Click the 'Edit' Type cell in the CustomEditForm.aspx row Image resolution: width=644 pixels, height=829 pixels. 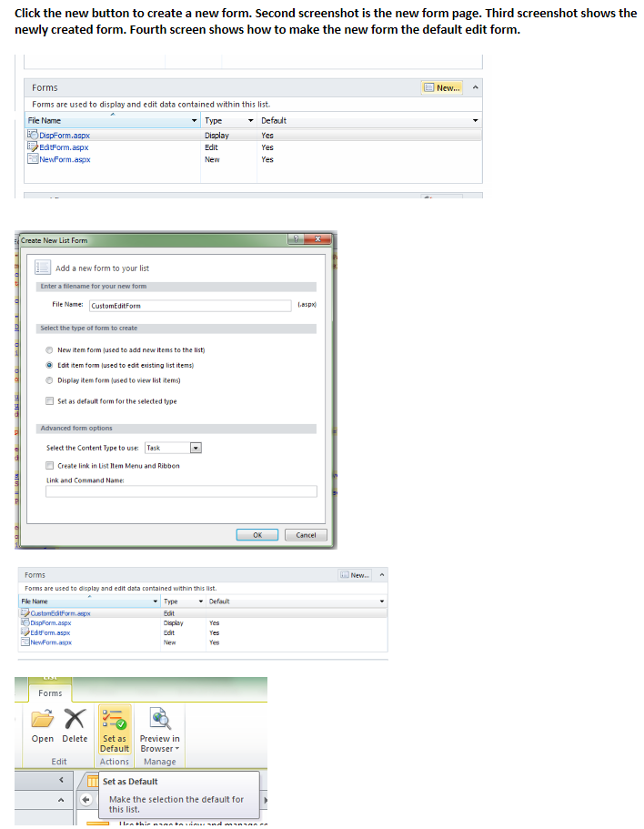[169, 614]
